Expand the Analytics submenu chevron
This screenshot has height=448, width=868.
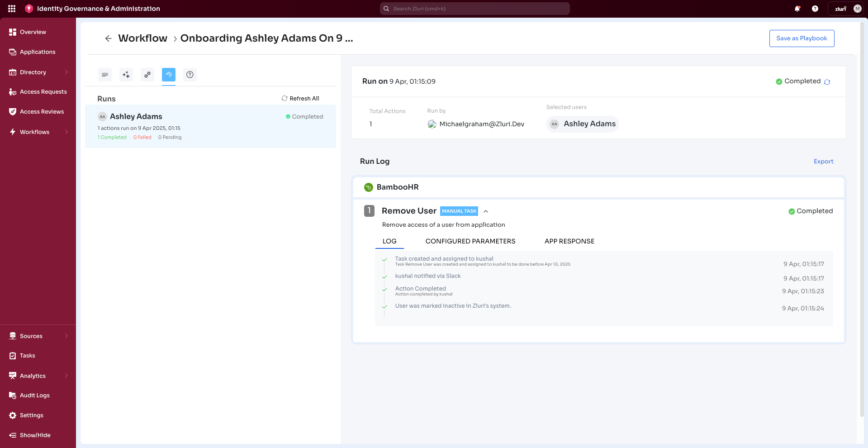(x=66, y=376)
